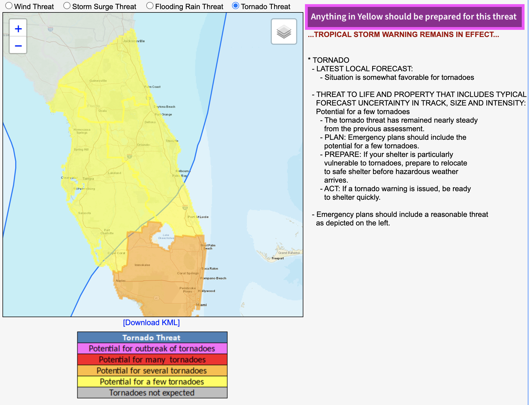Zoom out of the threat map
The width and height of the screenshot is (532, 405).
[x=18, y=46]
